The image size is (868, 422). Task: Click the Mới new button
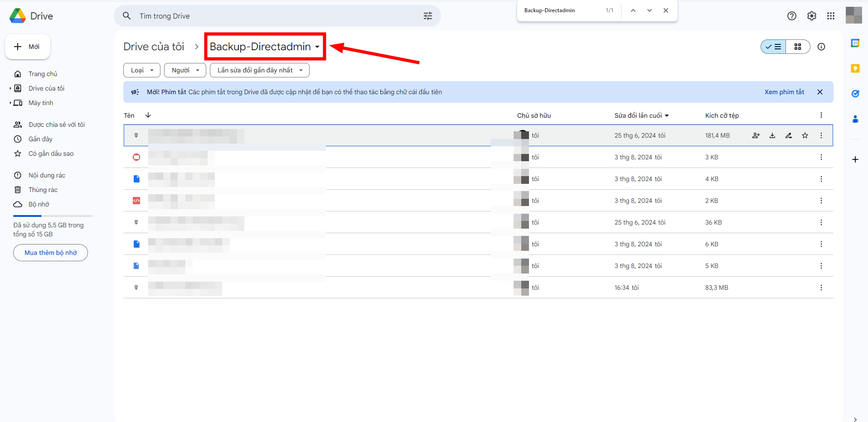tap(28, 47)
